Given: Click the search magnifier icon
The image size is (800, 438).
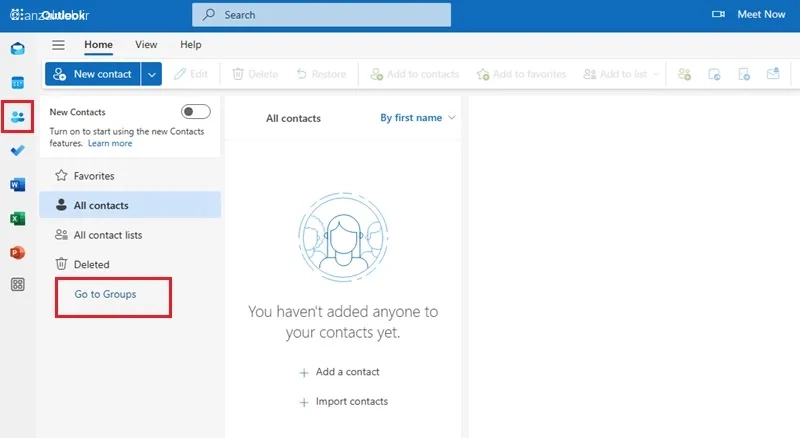Looking at the screenshot, I should click(x=208, y=15).
